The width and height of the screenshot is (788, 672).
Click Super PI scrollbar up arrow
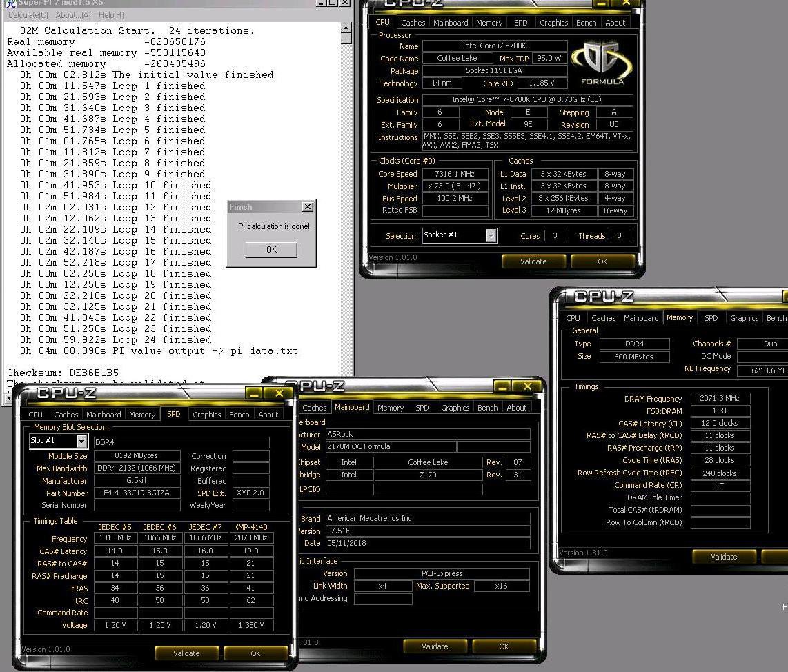click(346, 28)
